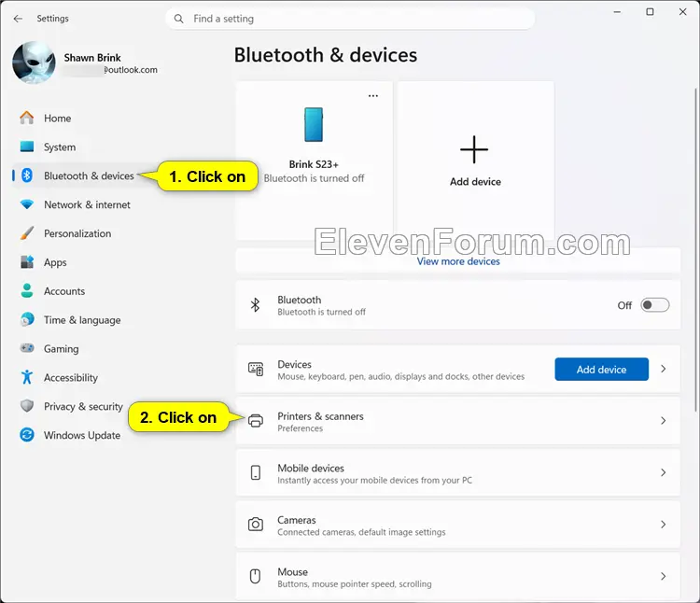Click the search magnifier icon
The width and height of the screenshot is (700, 603).
point(178,19)
